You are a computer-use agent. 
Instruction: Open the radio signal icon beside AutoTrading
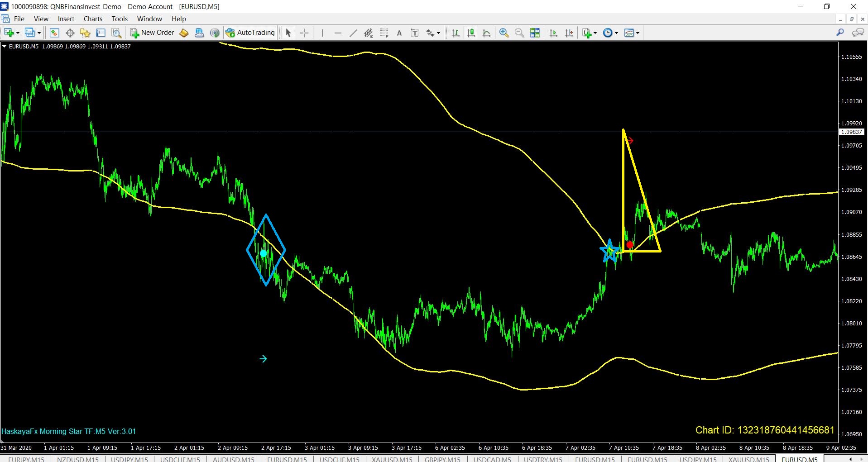pos(215,33)
